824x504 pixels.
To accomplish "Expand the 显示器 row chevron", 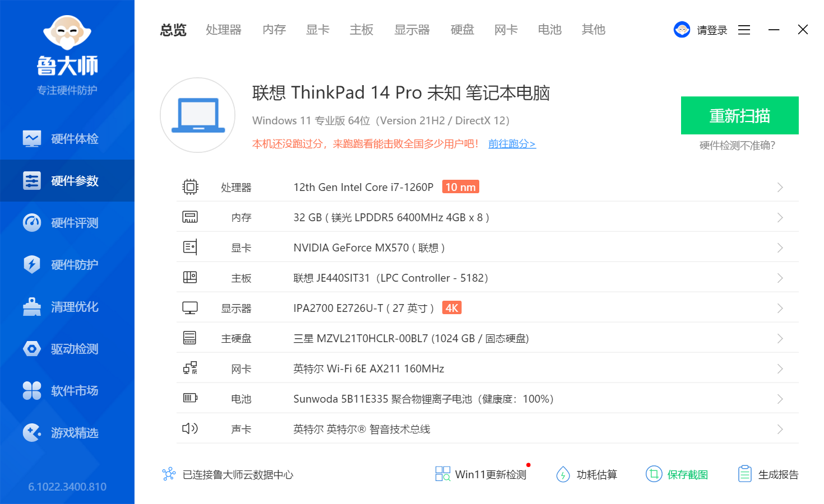I will (780, 308).
